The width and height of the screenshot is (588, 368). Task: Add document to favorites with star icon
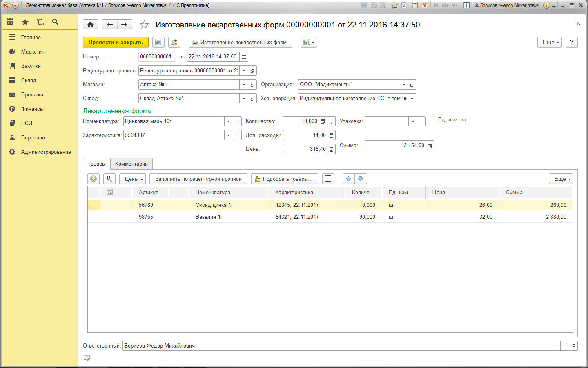(144, 25)
